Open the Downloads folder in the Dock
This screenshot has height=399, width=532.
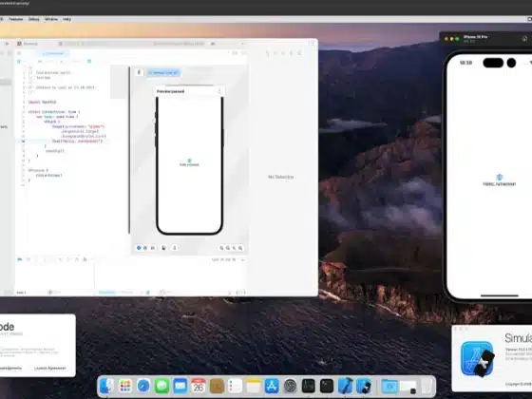pyautogui.click(x=389, y=386)
